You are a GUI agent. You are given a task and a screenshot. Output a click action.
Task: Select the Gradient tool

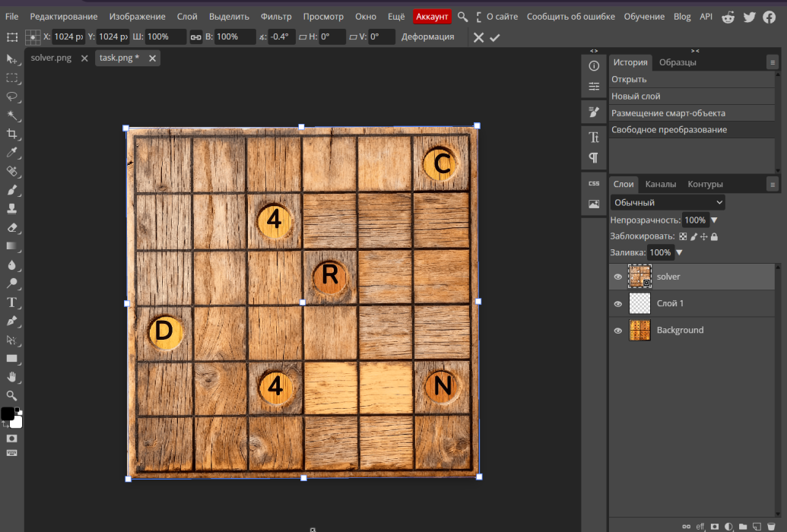tap(11, 246)
